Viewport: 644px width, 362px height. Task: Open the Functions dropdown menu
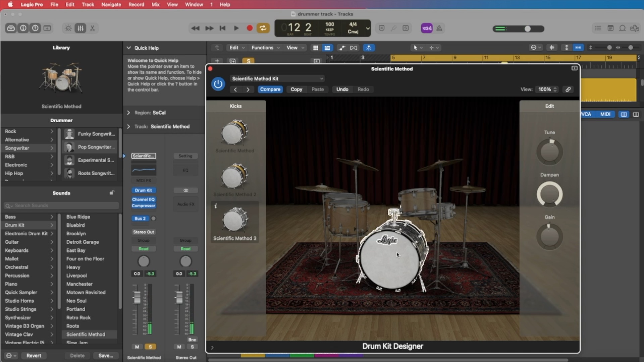265,48
